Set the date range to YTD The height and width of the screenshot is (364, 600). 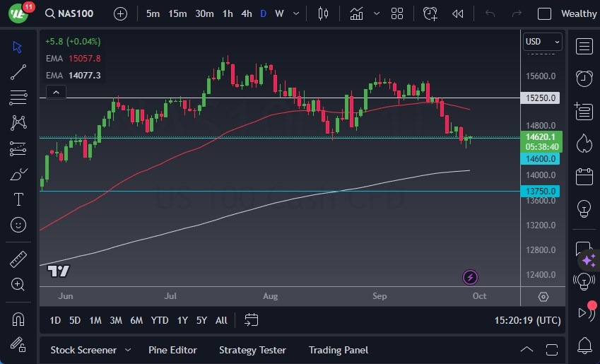point(160,320)
